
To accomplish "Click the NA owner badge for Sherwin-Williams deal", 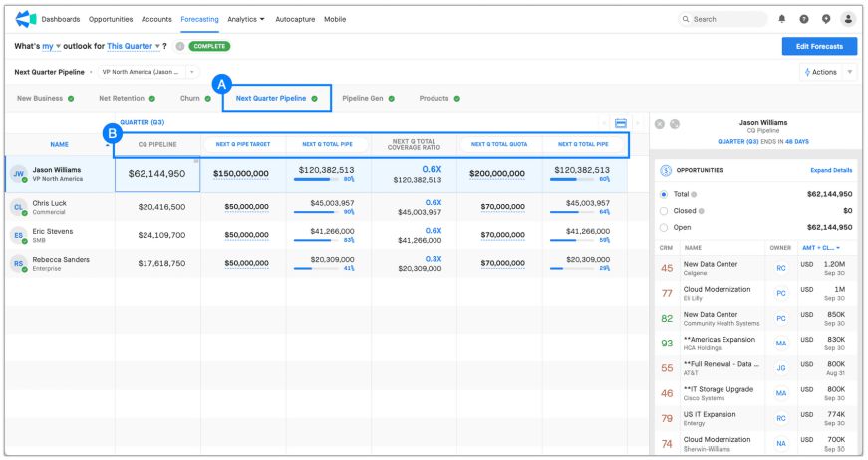I will click(x=780, y=443).
